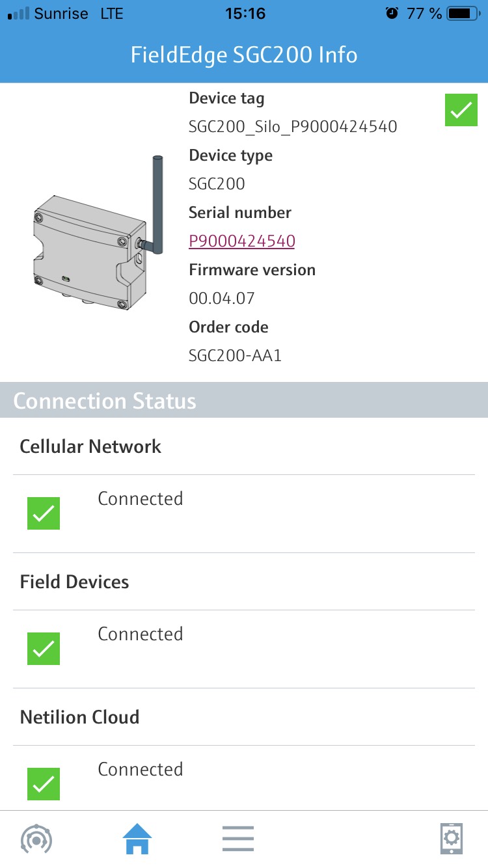Open serial number P9000424540 link
This screenshot has height=868, width=488.
tap(242, 241)
